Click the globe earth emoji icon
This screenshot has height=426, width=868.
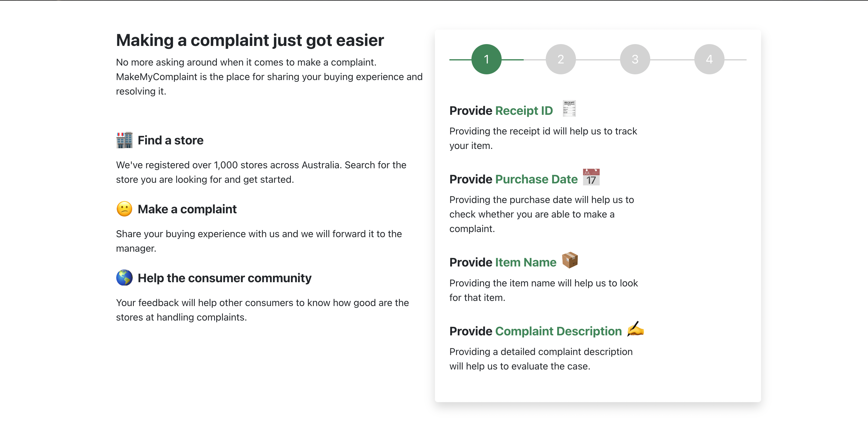tap(124, 278)
